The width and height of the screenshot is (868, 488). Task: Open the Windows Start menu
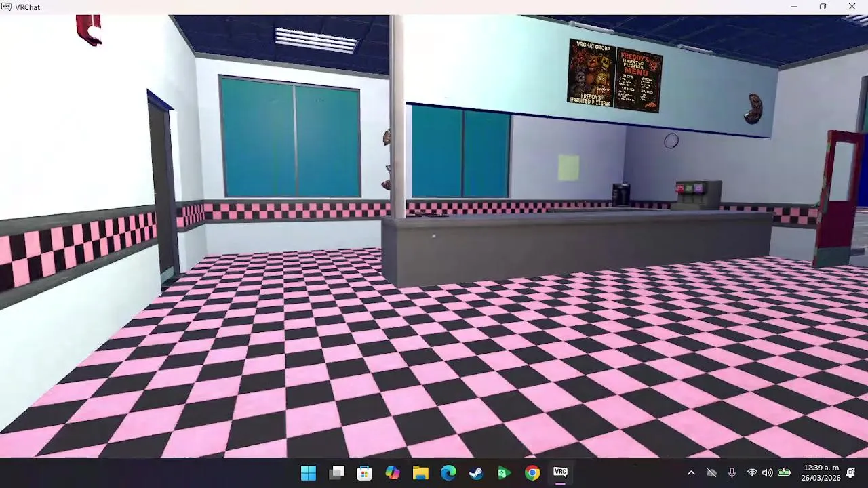point(309,472)
